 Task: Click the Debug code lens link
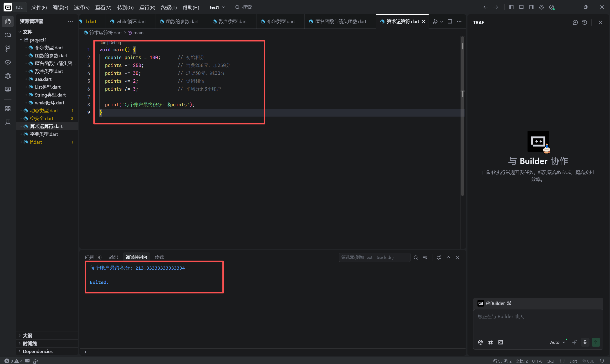coord(115,43)
